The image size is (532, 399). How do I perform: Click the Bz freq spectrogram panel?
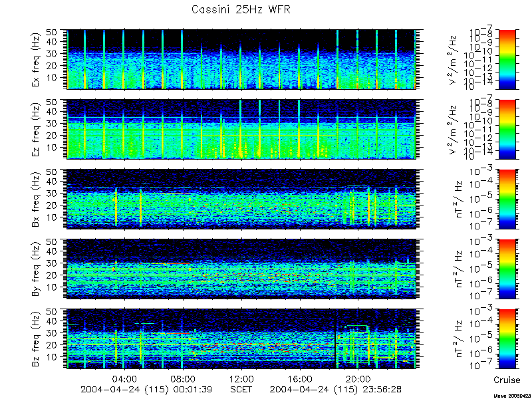pos(241,338)
